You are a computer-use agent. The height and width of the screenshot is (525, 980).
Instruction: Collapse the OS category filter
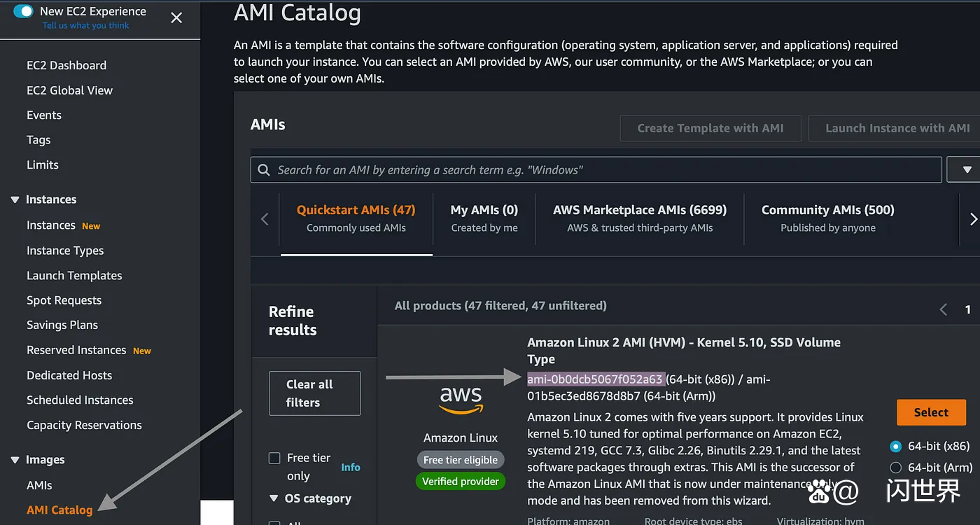coord(274,498)
